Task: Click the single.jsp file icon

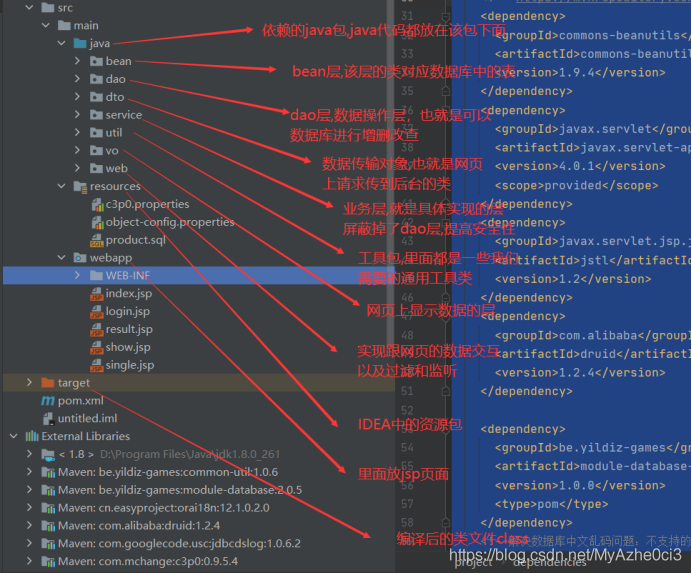Action: tap(97, 365)
